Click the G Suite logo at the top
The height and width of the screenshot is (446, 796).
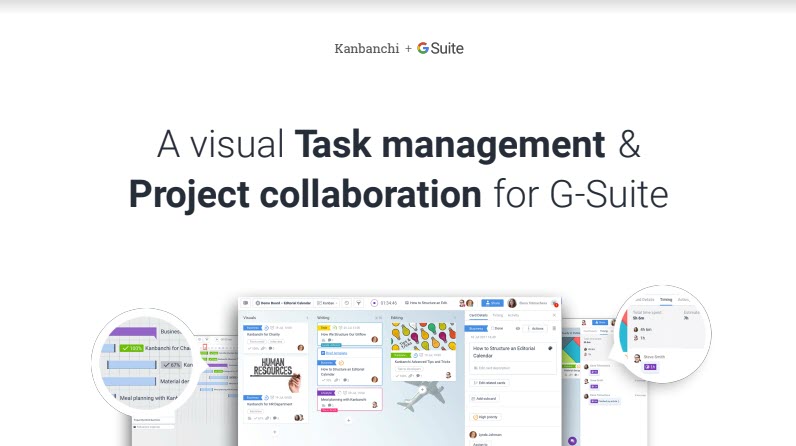click(440, 48)
